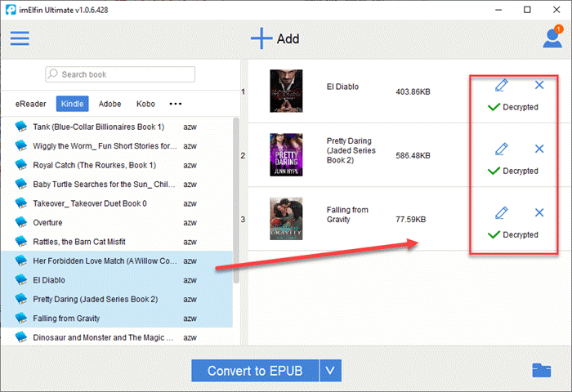Select El Diablo title in Kindle library
Image resolution: width=572 pixels, height=392 pixels.
49,280
